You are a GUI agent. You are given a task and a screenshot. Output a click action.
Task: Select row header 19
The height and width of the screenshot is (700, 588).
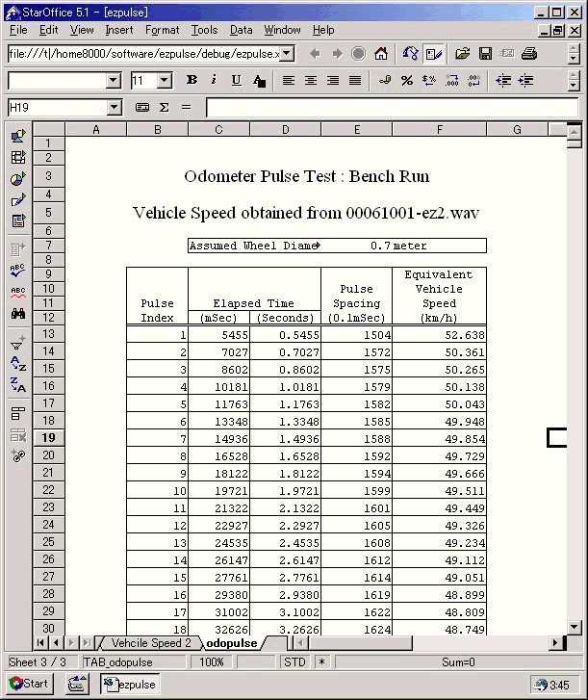(49, 437)
